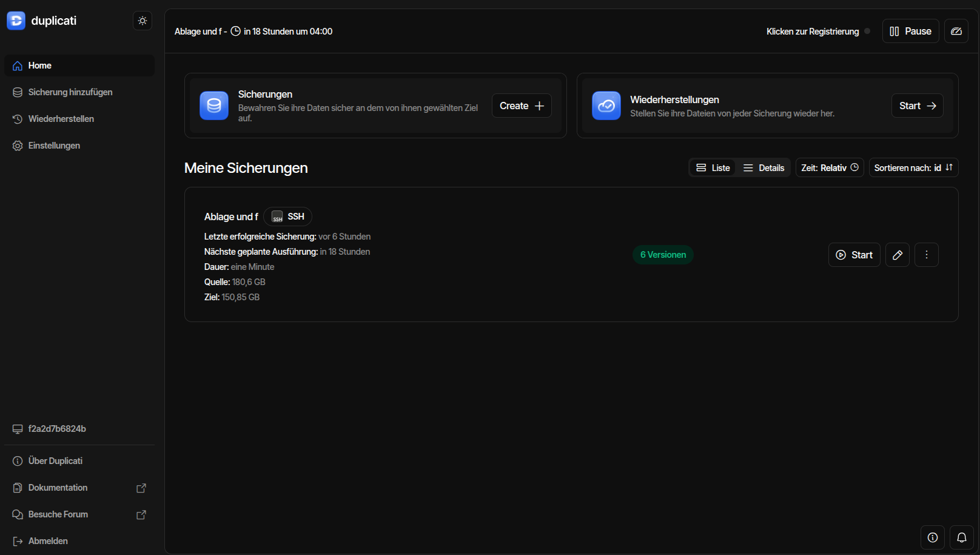Open the info icon at bottom right
This screenshot has width=980, height=555.
click(x=933, y=537)
